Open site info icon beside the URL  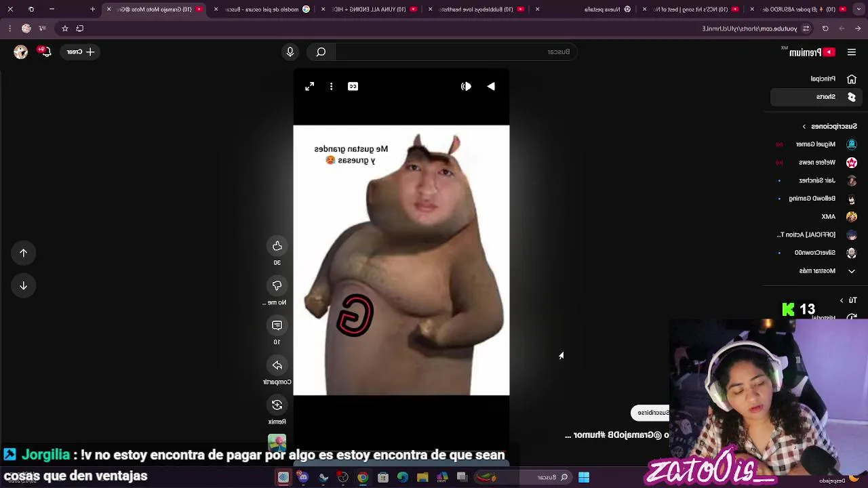click(806, 28)
